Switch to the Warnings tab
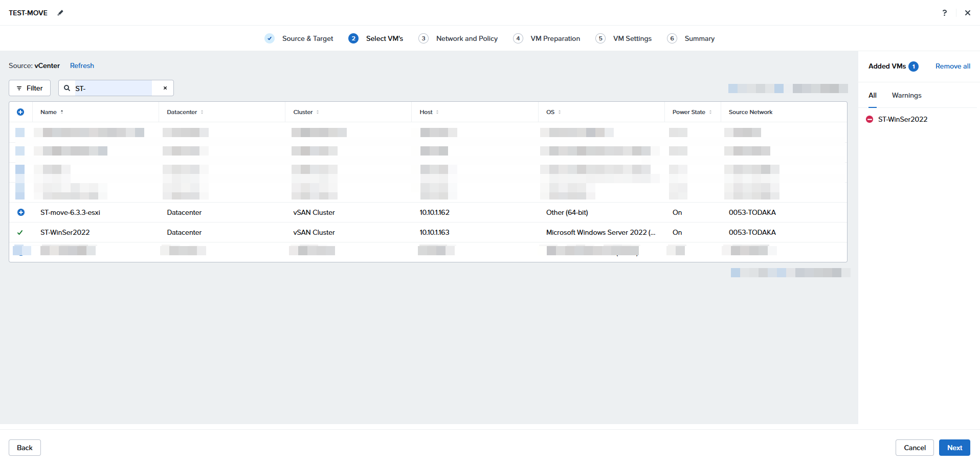This screenshot has height=465, width=980. pyautogui.click(x=906, y=95)
